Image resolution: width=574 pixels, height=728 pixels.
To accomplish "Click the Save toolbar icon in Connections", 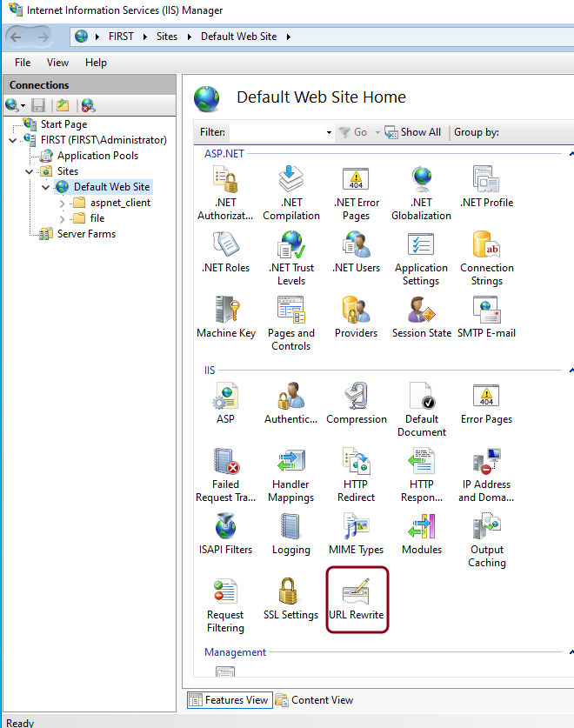I will point(38,105).
